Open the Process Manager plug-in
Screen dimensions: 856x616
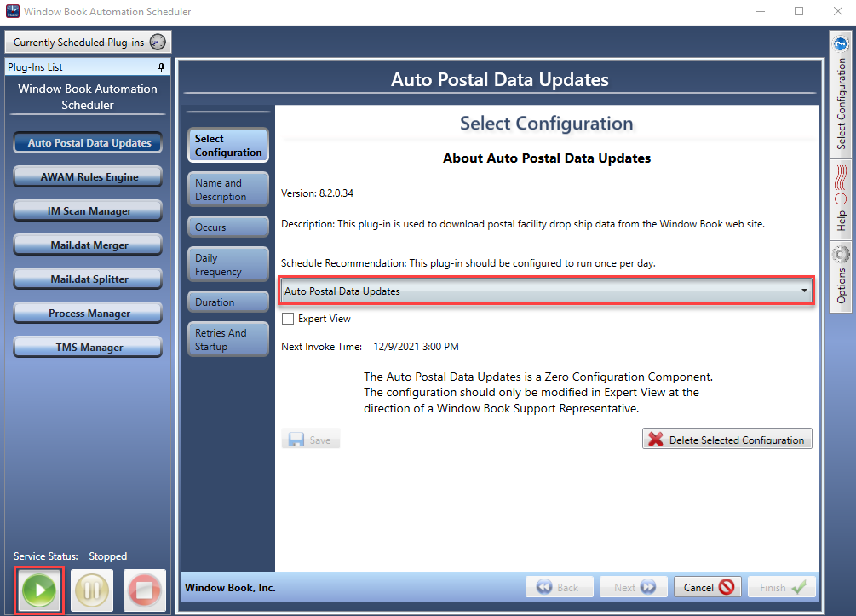tap(88, 314)
